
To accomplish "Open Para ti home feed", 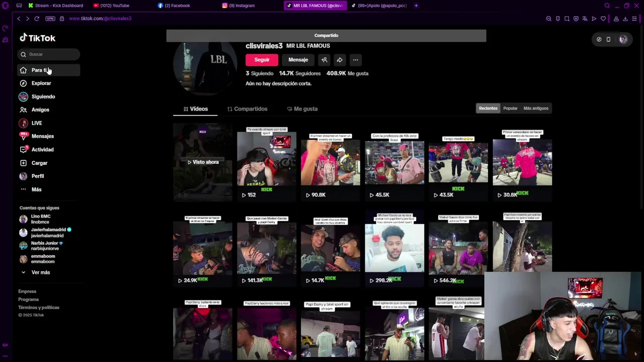I will click(49, 70).
